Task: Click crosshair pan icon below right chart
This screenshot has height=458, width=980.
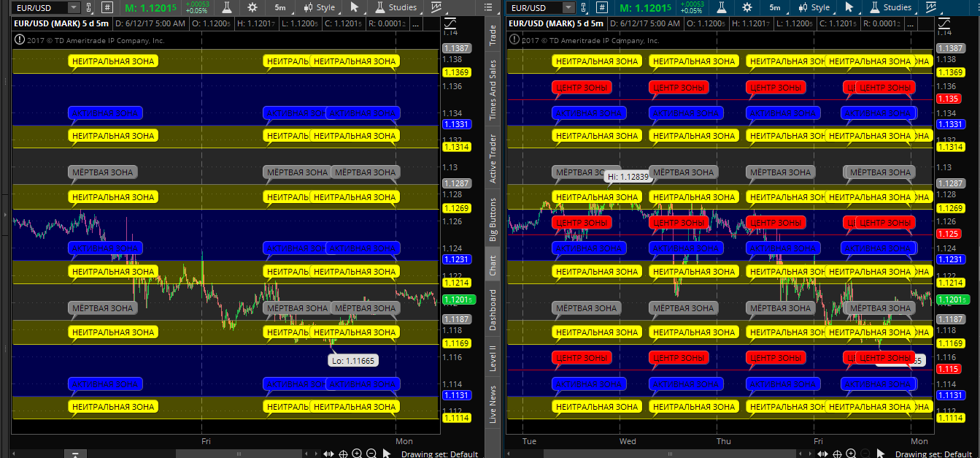Action: point(838,454)
